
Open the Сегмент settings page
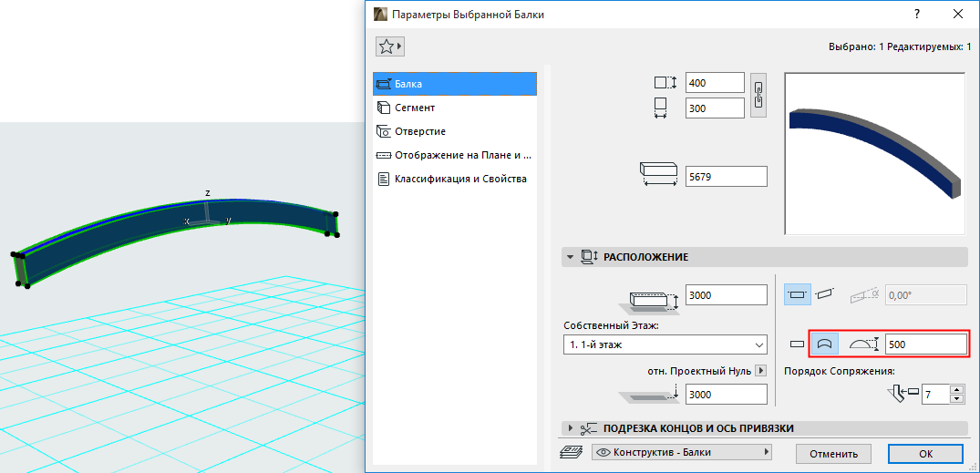point(454,108)
